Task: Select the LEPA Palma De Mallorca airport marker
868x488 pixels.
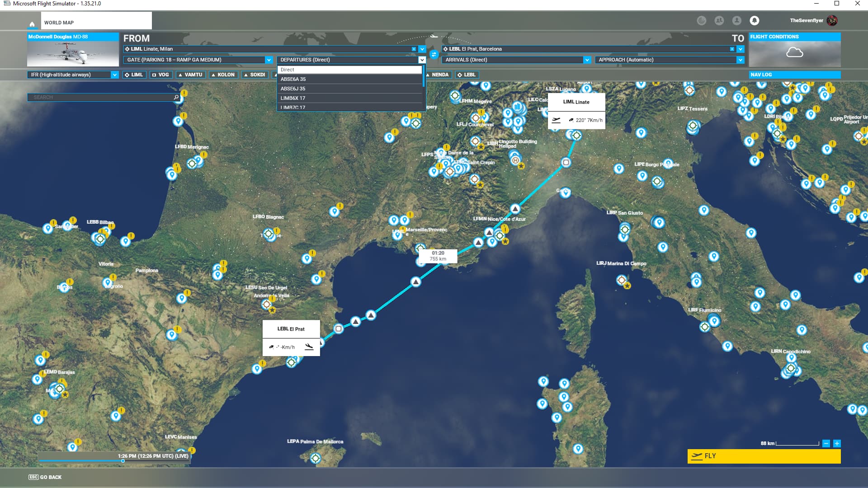Action: click(x=316, y=457)
